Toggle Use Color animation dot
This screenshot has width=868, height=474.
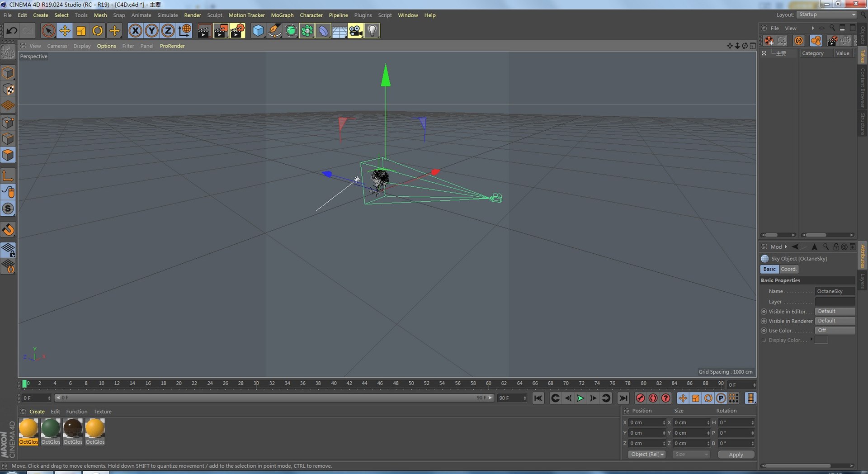point(764,331)
